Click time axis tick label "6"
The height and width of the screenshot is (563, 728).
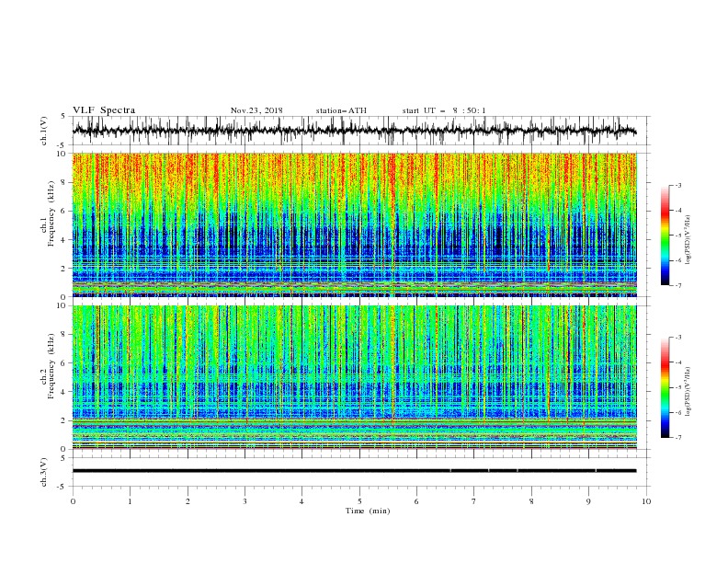click(x=416, y=501)
